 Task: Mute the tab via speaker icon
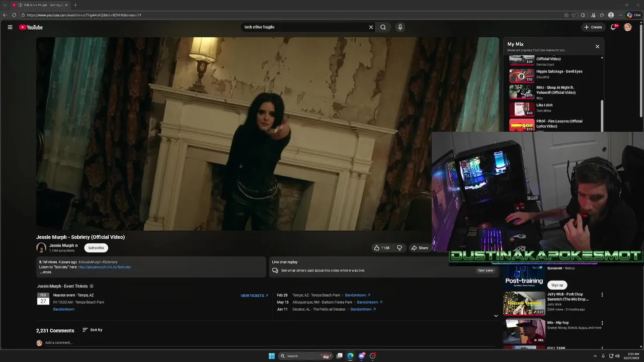pyautogui.click(x=20, y=5)
